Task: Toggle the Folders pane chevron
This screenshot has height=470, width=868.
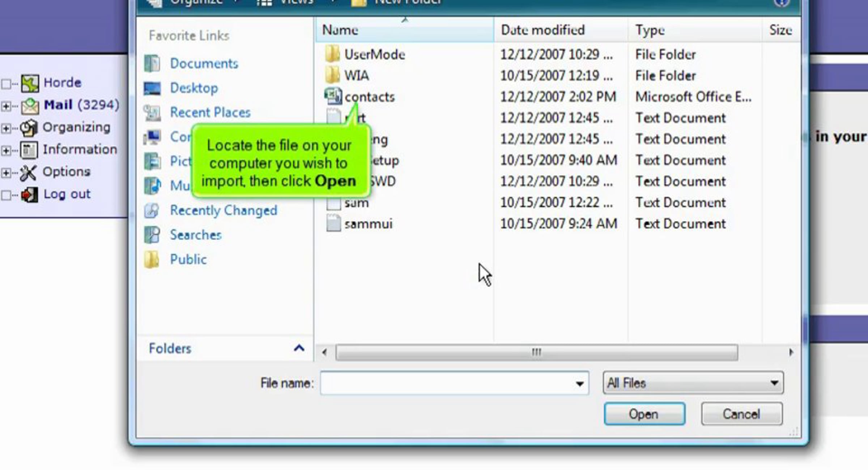Action: 299,348
